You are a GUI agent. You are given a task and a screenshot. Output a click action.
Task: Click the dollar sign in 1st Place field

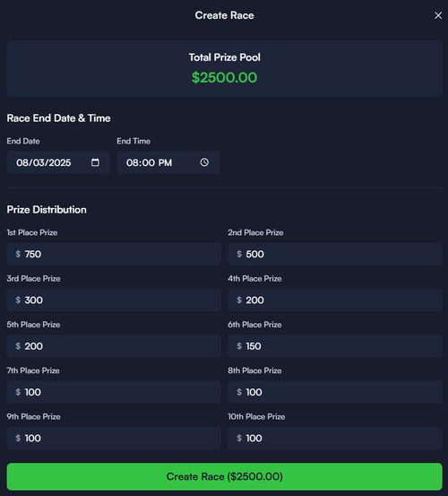pyautogui.click(x=18, y=254)
